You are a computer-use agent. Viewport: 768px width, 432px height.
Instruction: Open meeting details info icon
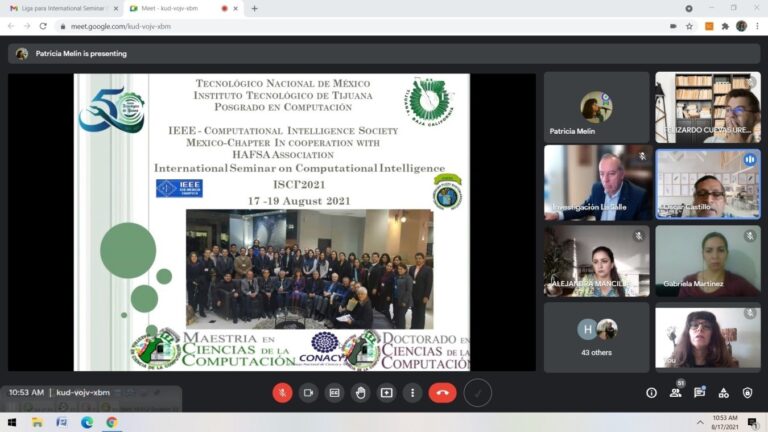pos(651,393)
